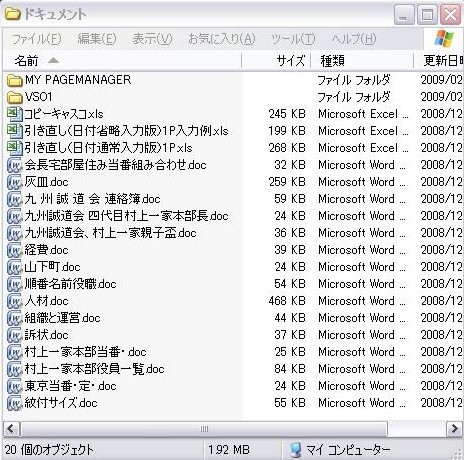Select the MY PAGEMANAGER folder icon
The image size is (464, 460).
pos(14,80)
